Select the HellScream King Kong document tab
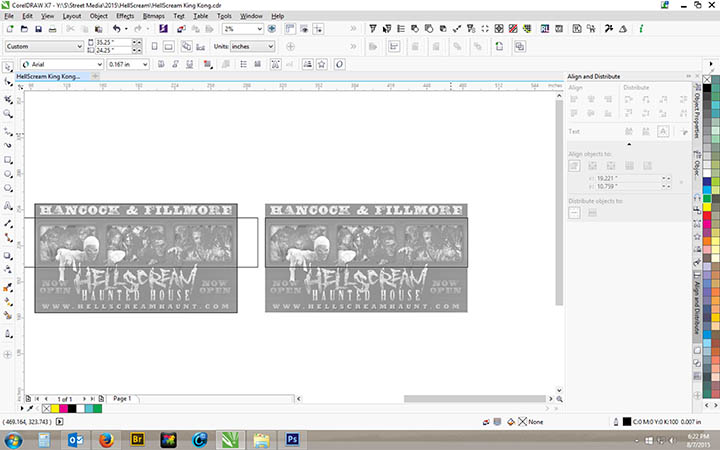 [48, 76]
